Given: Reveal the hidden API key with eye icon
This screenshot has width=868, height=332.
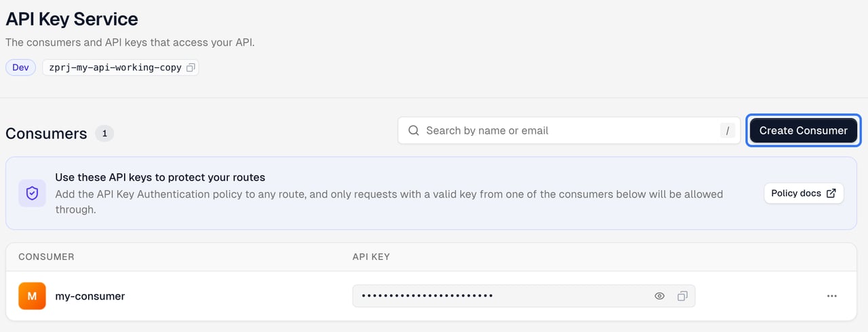Looking at the screenshot, I should tap(659, 296).
